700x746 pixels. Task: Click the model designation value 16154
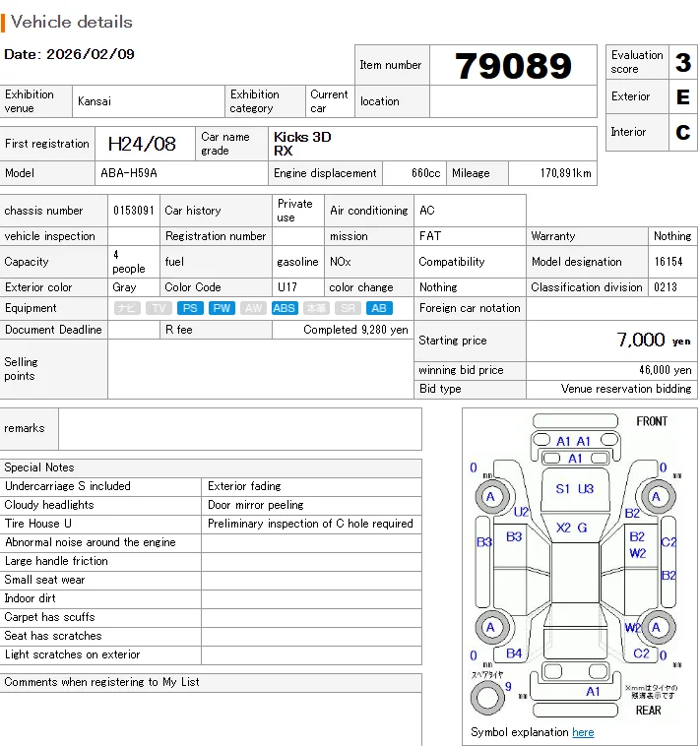point(668,262)
